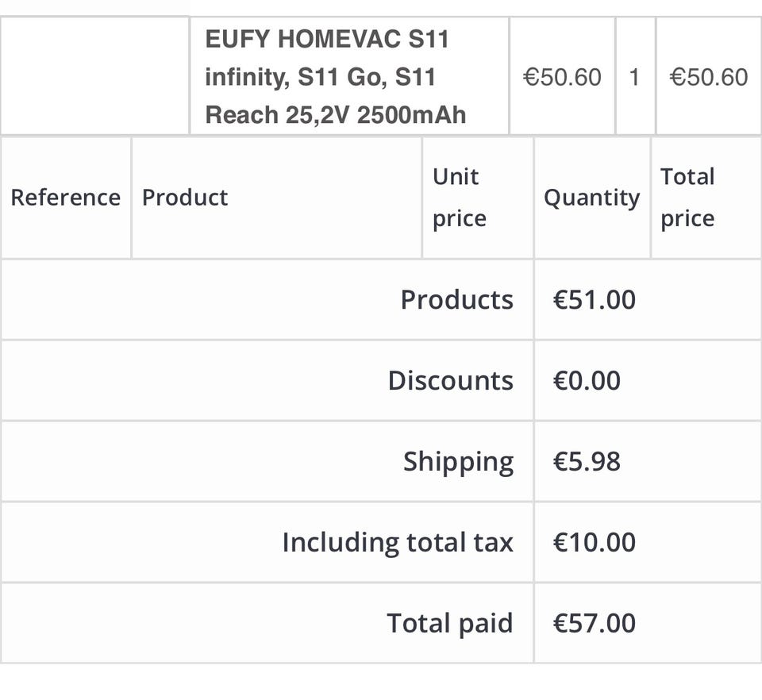The image size is (762, 700).
Task: Select the Reference column header
Action: click(65, 198)
